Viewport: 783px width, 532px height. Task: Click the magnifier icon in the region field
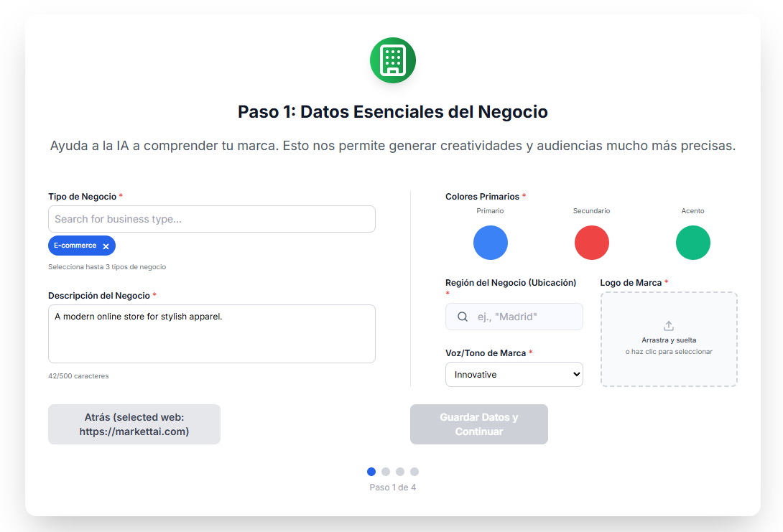tap(463, 317)
